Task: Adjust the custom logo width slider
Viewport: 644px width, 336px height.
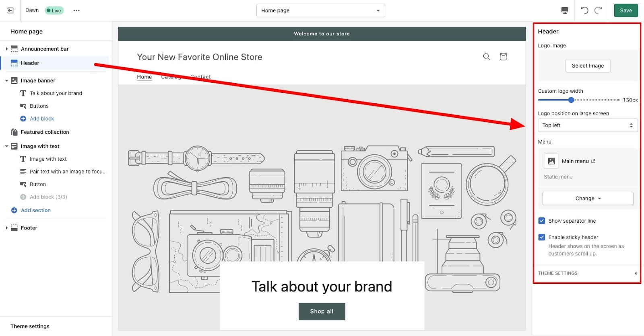Action: coord(571,100)
